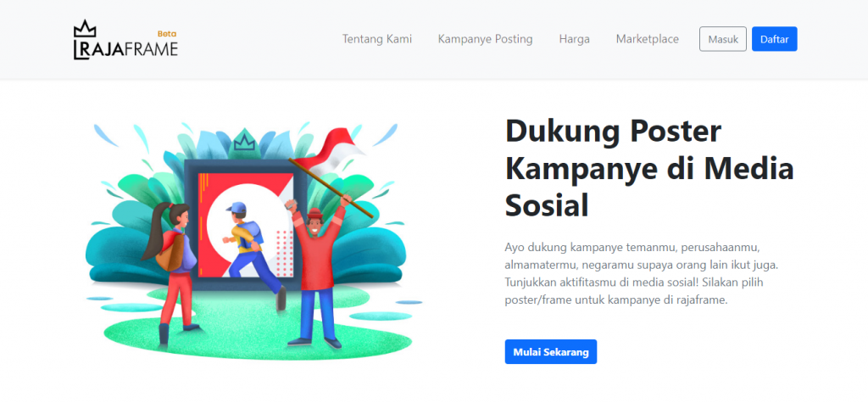Viewport: 868px width, 403px height.
Task: Click the crown icon above the RajaFrame logo
Action: [86, 28]
